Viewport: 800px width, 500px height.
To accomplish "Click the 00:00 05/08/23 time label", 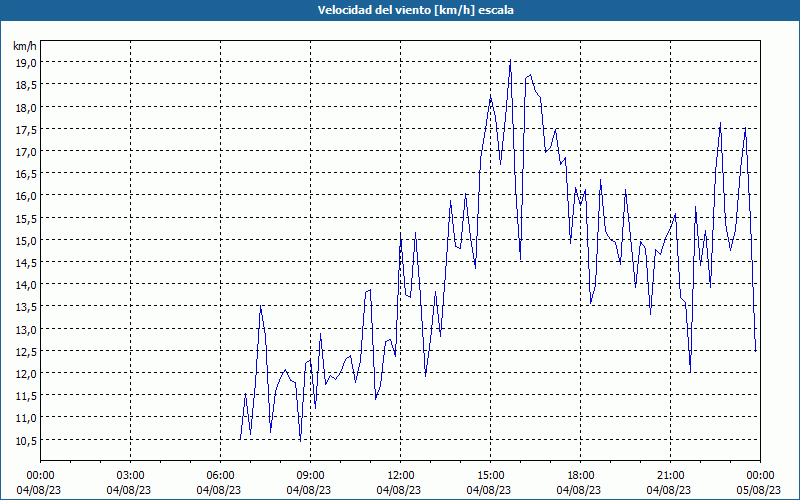I will point(759,483).
